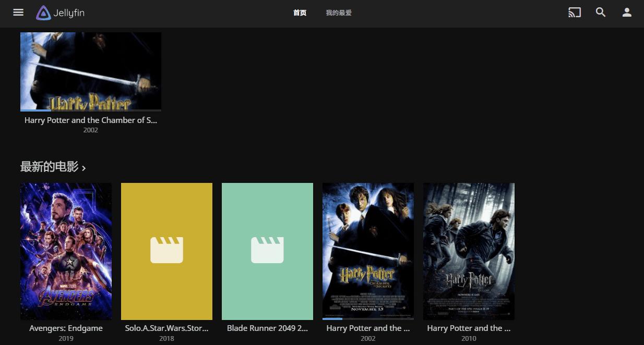This screenshot has width=644, height=345.
Task: Expand the chevron beside 最新的电影
Action: (x=84, y=168)
